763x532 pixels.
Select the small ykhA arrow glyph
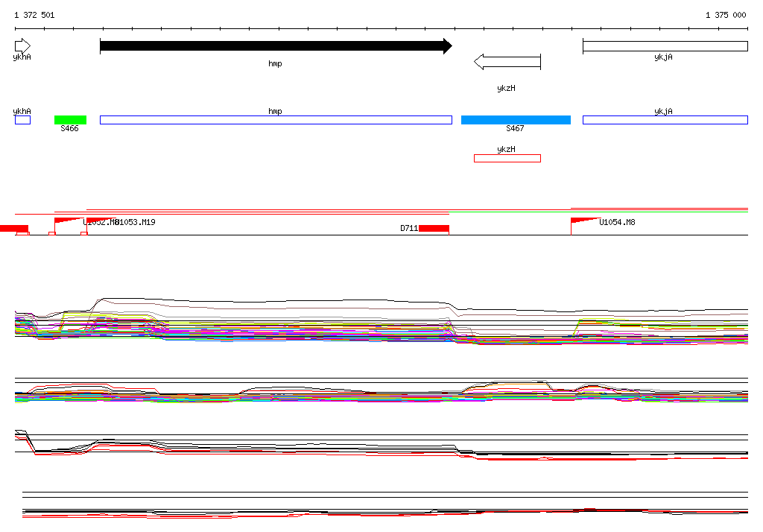point(22,46)
